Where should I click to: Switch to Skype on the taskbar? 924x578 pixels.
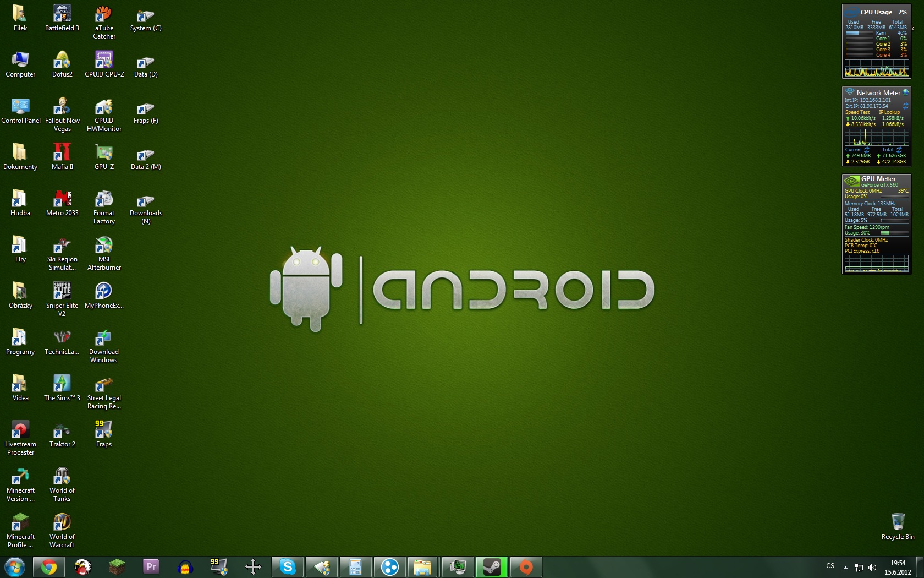point(288,567)
